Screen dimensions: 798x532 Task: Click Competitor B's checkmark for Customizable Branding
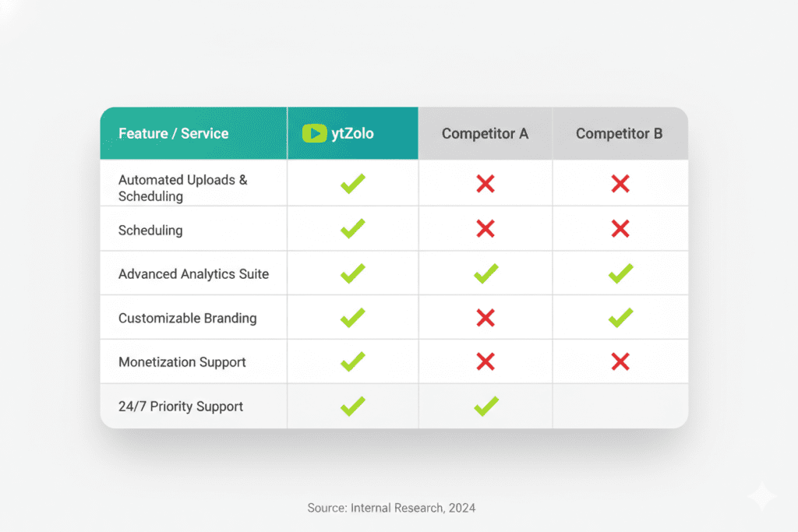pos(620,317)
